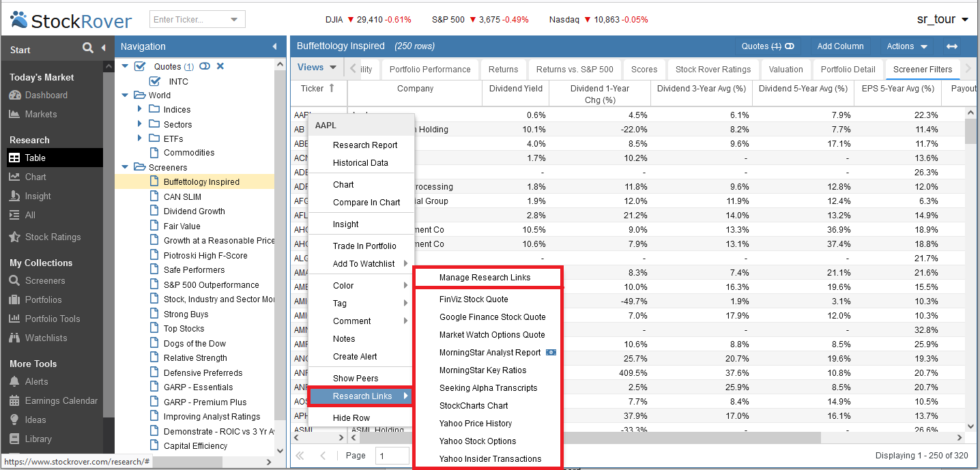
Task: Go to the previous page of results
Action: (323, 455)
